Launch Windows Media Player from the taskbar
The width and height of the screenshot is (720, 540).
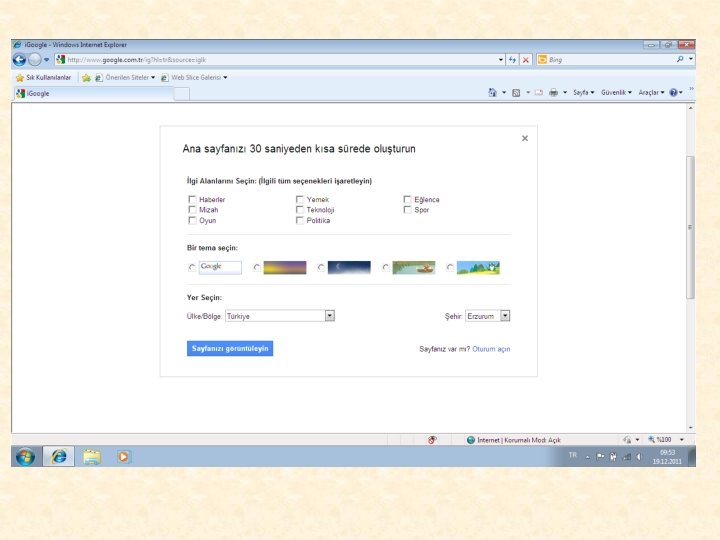pyautogui.click(x=123, y=456)
